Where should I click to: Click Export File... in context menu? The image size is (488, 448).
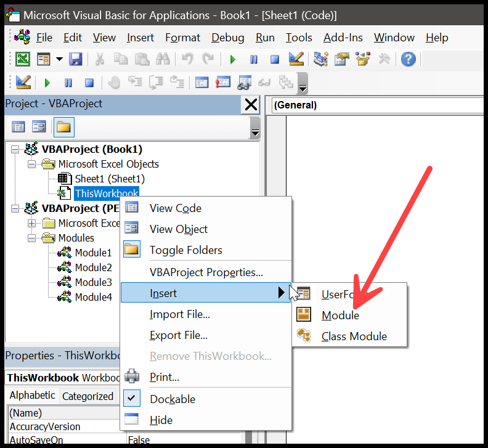206,335
